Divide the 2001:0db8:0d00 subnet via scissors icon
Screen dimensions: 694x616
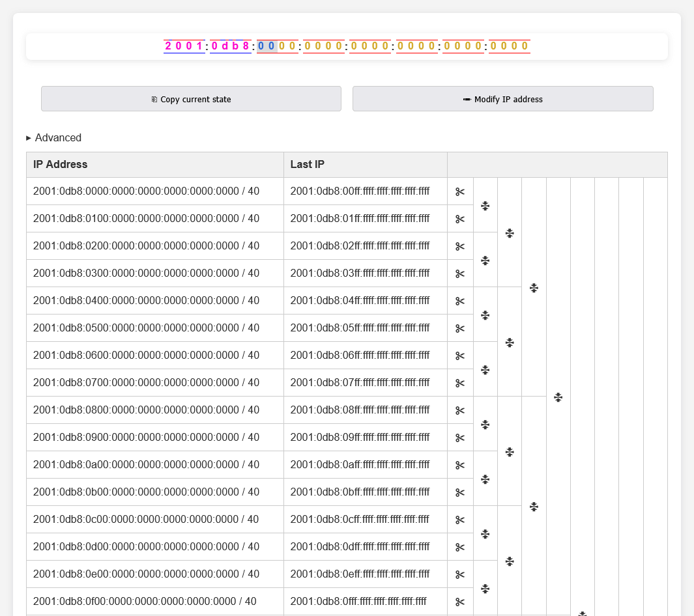pyautogui.click(x=460, y=547)
